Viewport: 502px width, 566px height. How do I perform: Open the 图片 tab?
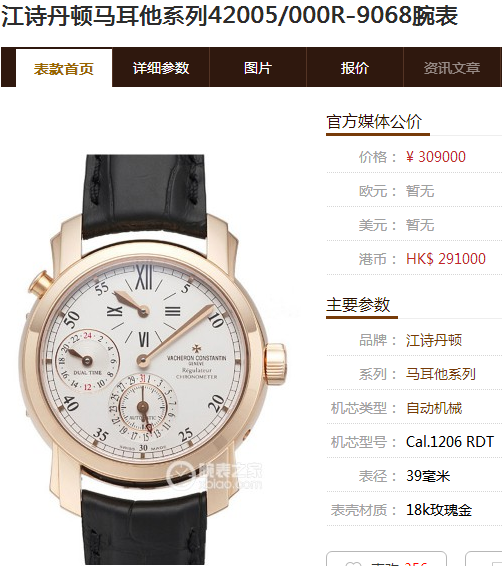[258, 68]
